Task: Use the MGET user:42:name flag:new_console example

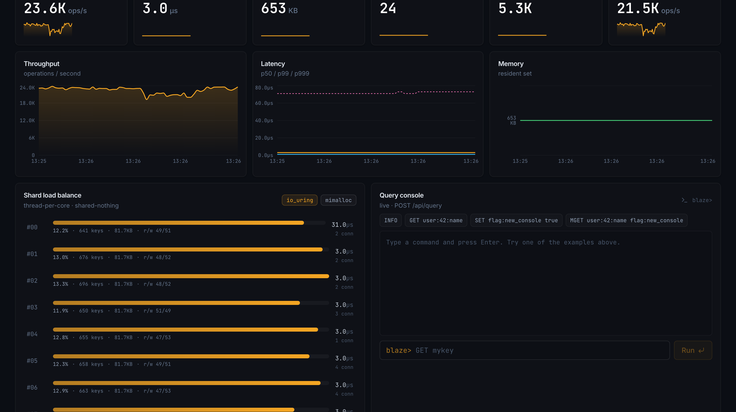Action: click(x=626, y=221)
